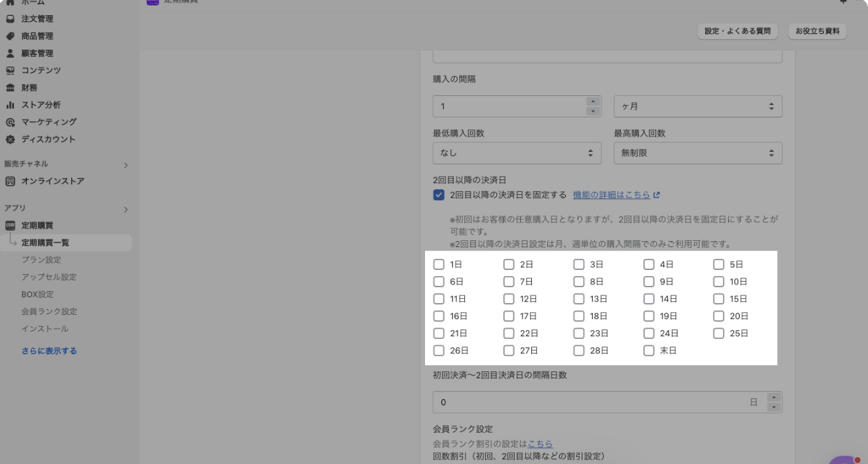Select the 顧客管理 person icon
Screen dimensions: 868x464
point(10,53)
